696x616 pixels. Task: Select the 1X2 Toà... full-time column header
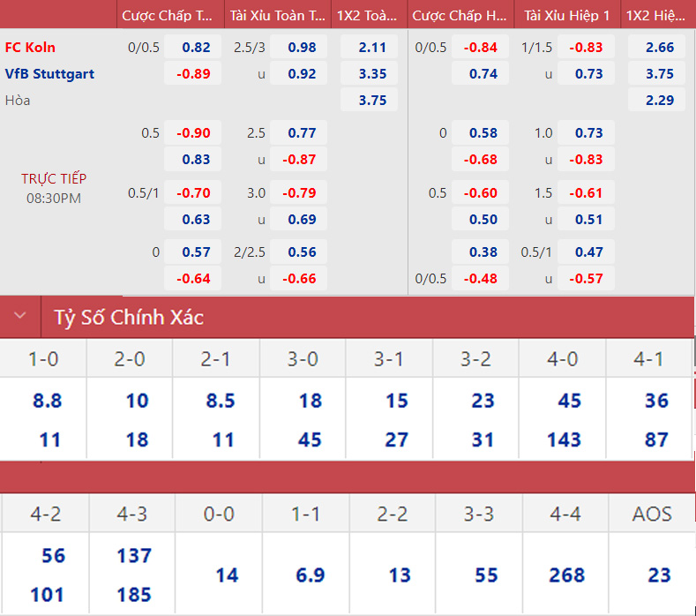tap(366, 15)
